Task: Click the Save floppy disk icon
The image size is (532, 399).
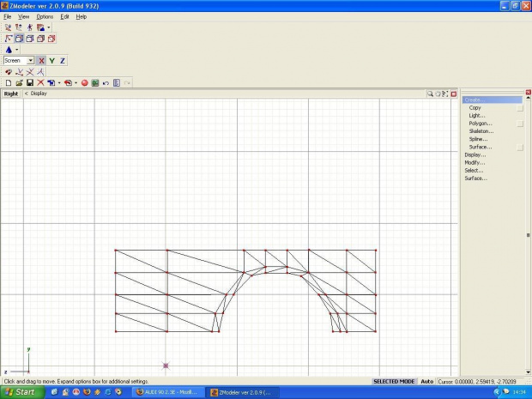Action: pyautogui.click(x=29, y=82)
